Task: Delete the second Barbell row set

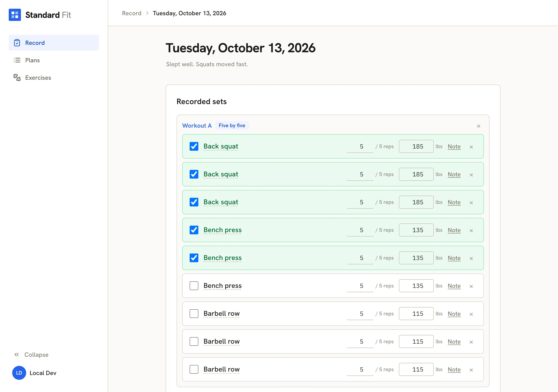Action: pyautogui.click(x=471, y=342)
